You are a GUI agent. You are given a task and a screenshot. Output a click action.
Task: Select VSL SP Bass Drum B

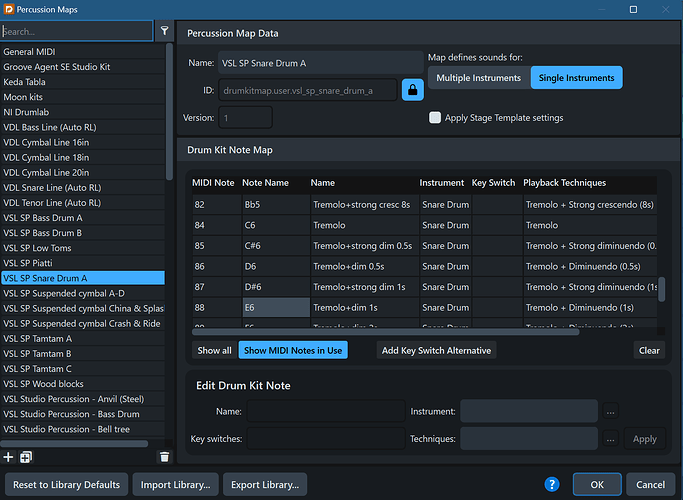pos(83,233)
